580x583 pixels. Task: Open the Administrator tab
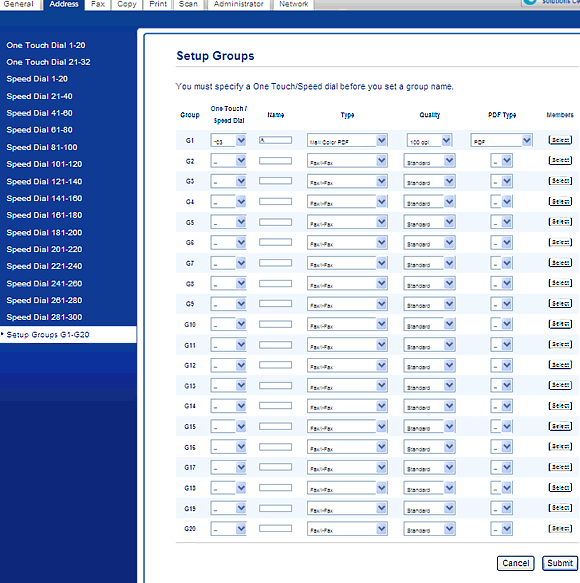(x=238, y=4)
